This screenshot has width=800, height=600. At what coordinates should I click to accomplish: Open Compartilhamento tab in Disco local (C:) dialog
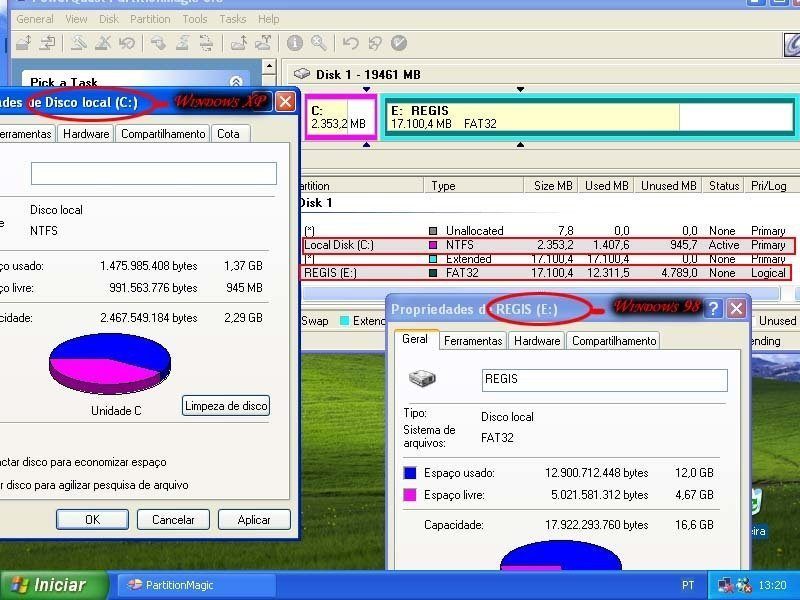click(163, 134)
